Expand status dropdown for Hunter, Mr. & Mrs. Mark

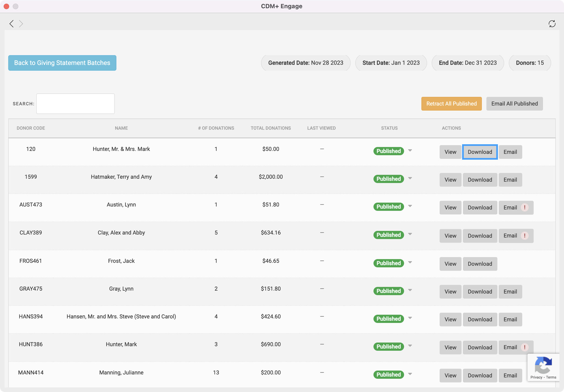click(410, 150)
